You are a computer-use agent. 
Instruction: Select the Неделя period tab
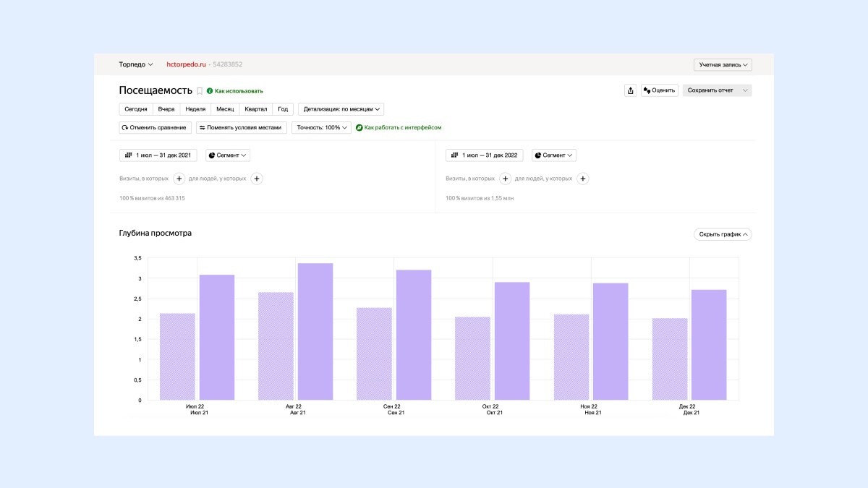click(x=195, y=109)
